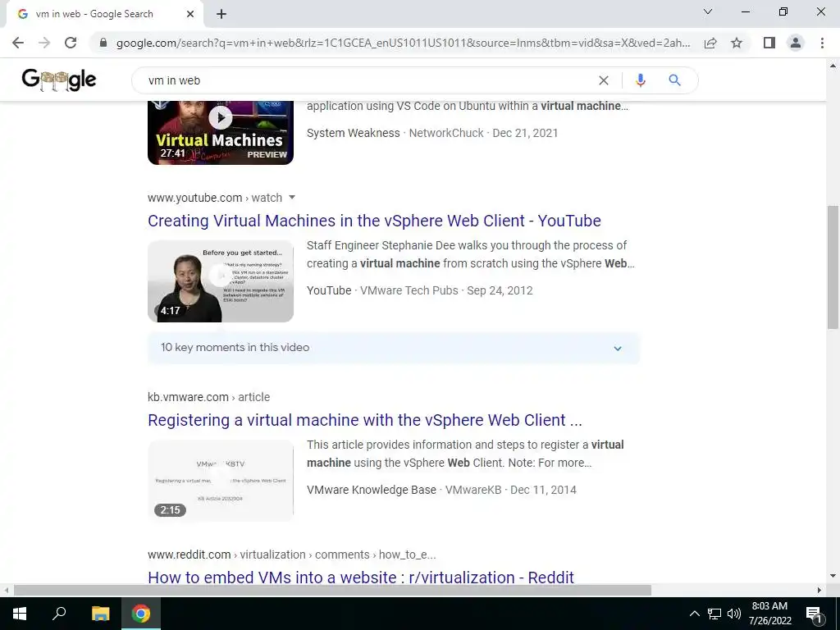
Task: Open the Stephanie Dee video thumbnail
Action: tap(221, 281)
